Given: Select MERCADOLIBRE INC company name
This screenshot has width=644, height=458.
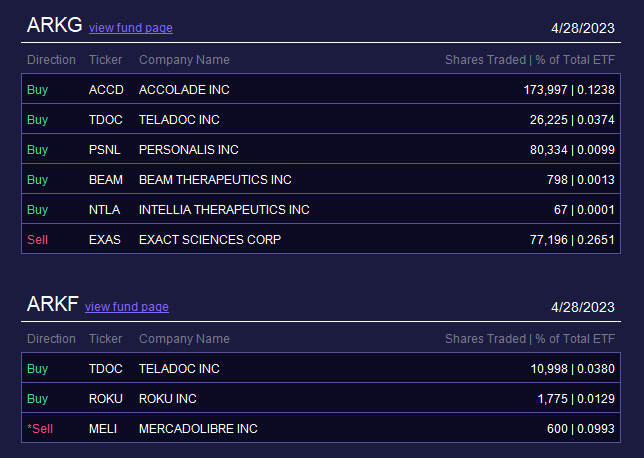Looking at the screenshot, I should coord(198,428).
